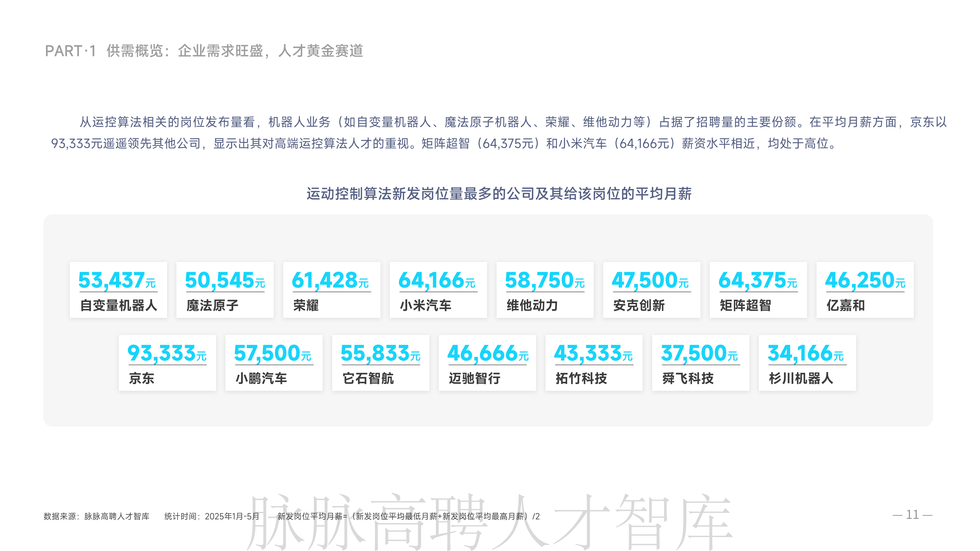Screen dimensions: 980x551
Task: Select the 矩阵超智 company label
Action: click(745, 305)
